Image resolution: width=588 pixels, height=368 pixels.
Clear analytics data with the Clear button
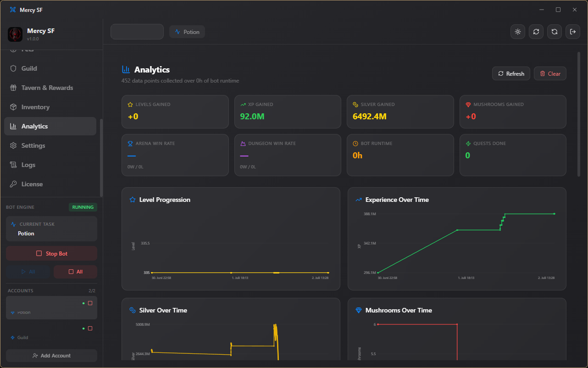coord(550,73)
